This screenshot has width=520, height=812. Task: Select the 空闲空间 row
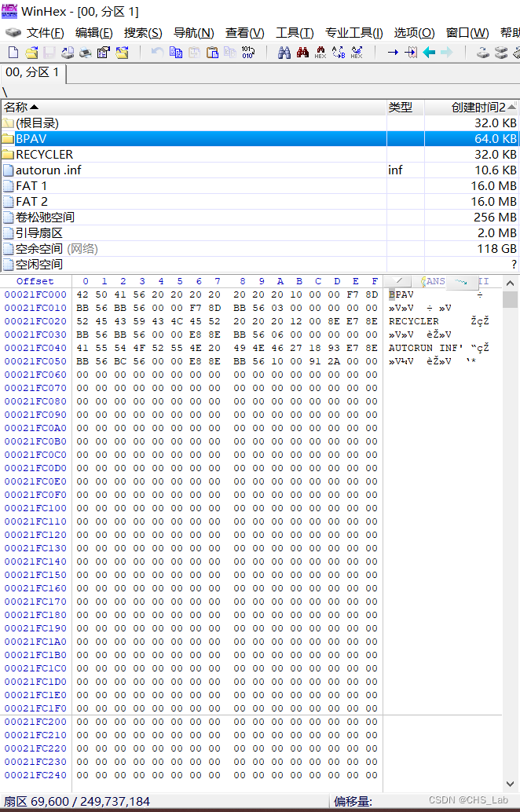tap(259, 264)
